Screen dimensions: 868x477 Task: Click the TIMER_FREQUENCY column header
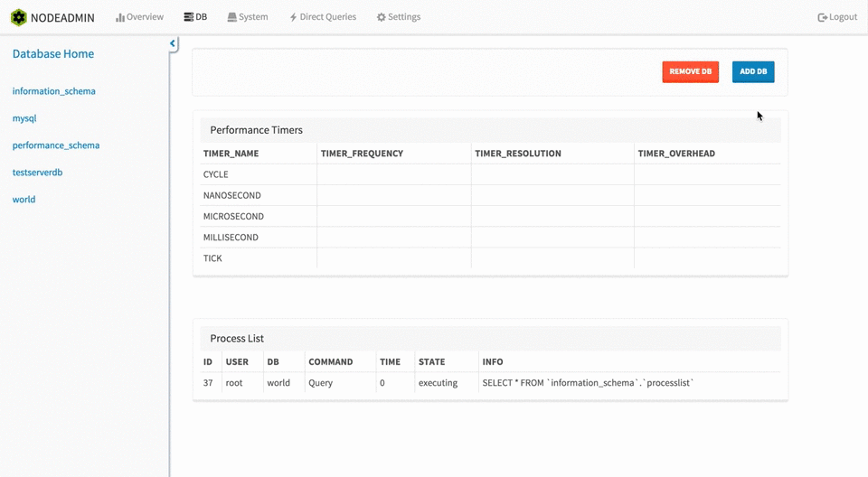pos(362,154)
